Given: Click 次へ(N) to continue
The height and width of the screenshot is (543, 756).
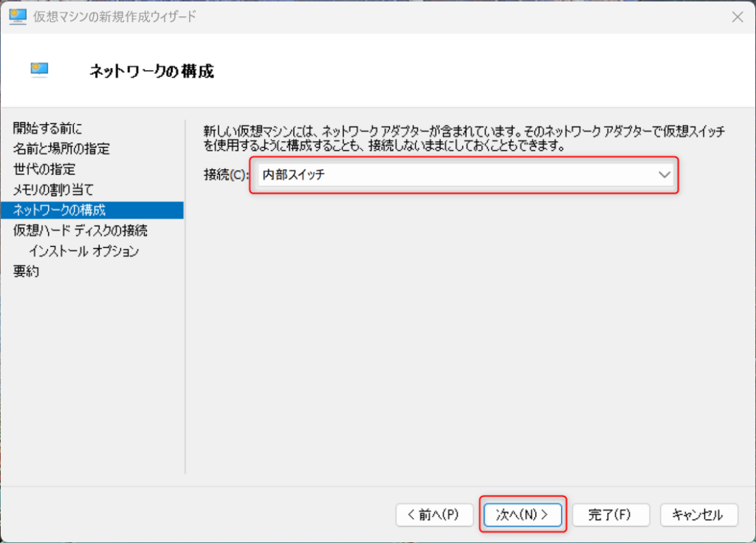Looking at the screenshot, I should point(523,515).
